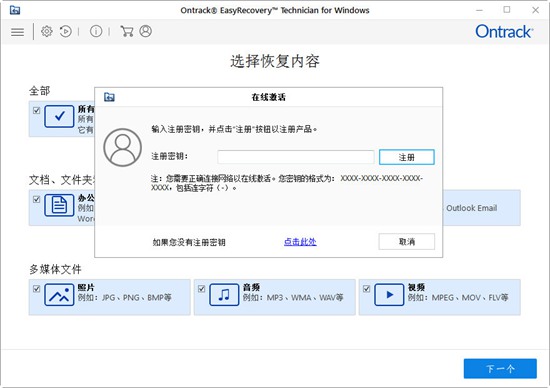Click the 取消 cancel button
The width and height of the screenshot is (550, 388).
pyautogui.click(x=407, y=242)
